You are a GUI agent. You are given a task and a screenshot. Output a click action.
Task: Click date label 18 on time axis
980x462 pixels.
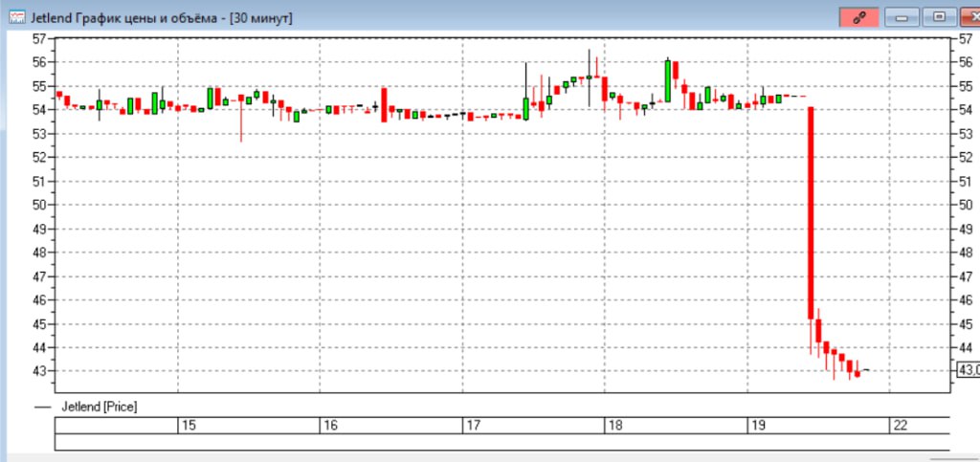point(615,426)
